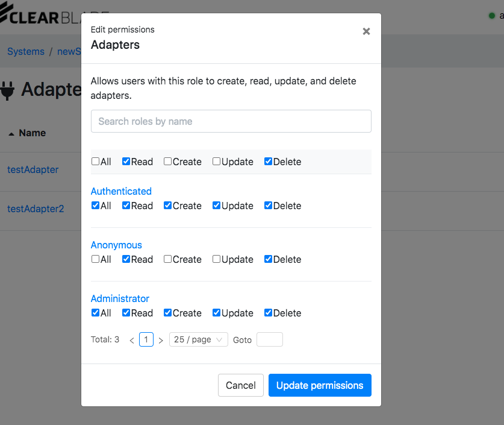This screenshot has height=425, width=504.
Task: Uncheck Create for the Authenticated role
Action: tap(168, 206)
